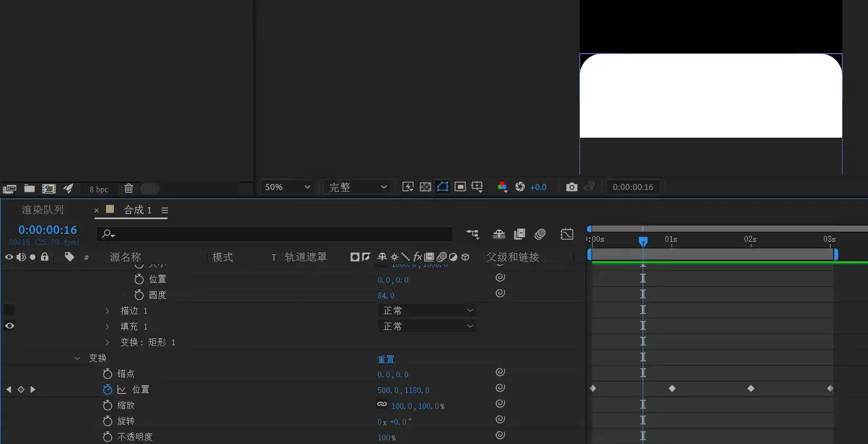Click the viewer timecode 0:00:00:16

(x=633, y=187)
